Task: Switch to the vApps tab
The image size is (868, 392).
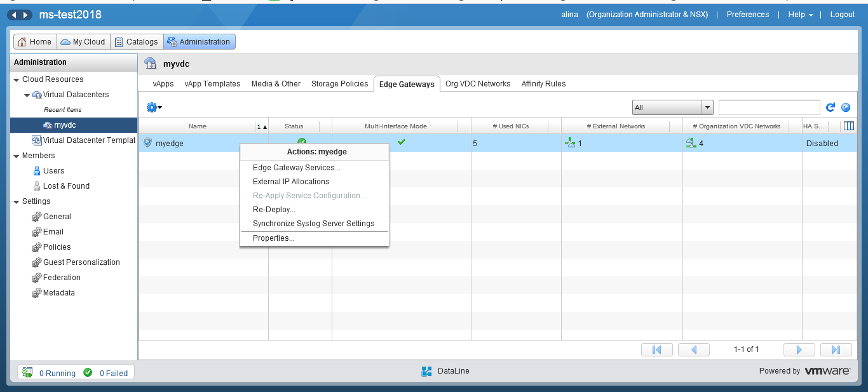Action: coord(163,84)
